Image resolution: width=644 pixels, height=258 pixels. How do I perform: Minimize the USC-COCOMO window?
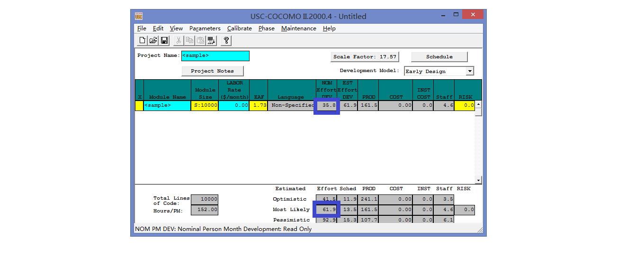pos(443,16)
